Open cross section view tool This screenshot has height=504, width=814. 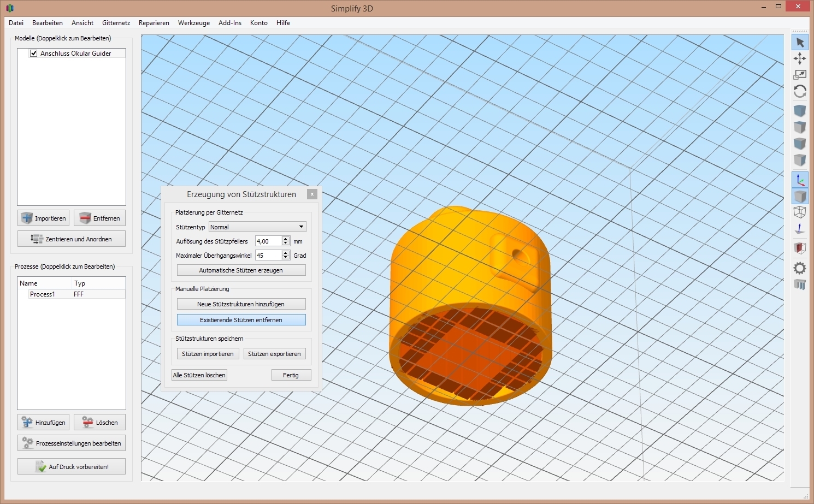(800, 248)
